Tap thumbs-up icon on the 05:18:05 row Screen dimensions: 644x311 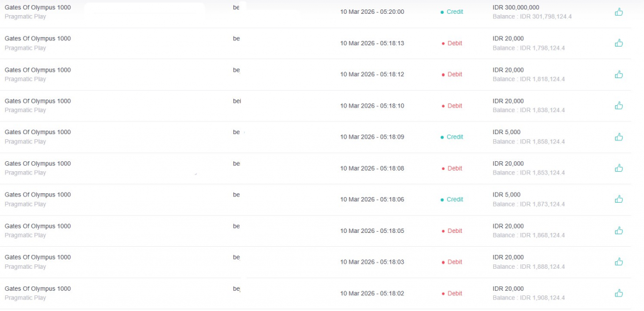tap(619, 230)
